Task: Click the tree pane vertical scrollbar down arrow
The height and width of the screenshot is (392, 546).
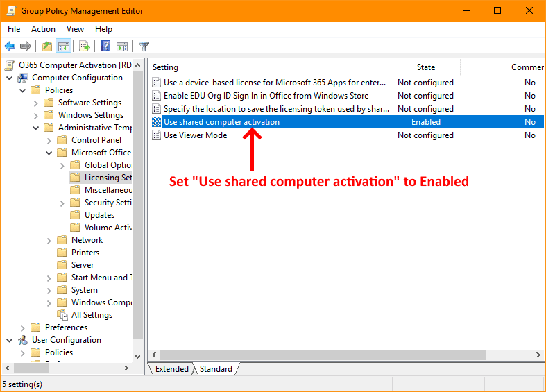Action: click(138, 356)
